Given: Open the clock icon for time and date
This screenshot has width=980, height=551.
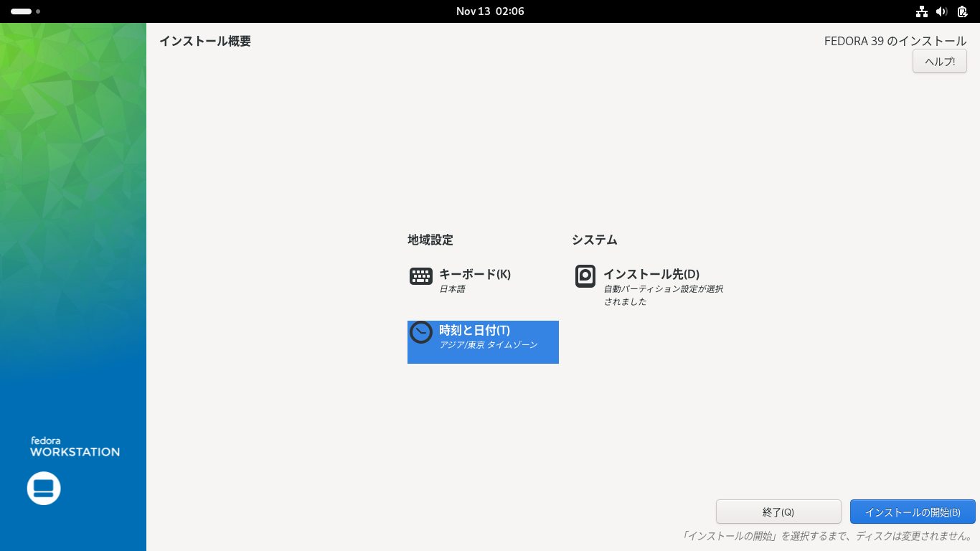Looking at the screenshot, I should (421, 332).
